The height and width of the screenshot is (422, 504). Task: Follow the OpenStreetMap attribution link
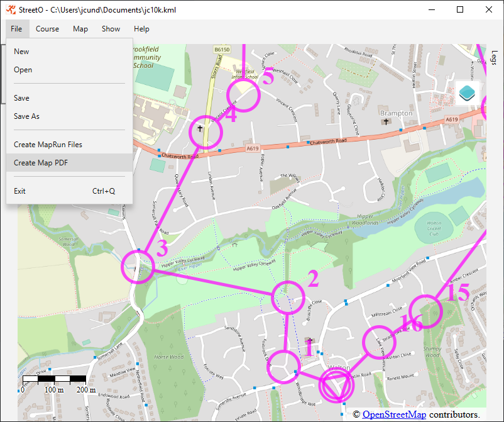point(394,414)
